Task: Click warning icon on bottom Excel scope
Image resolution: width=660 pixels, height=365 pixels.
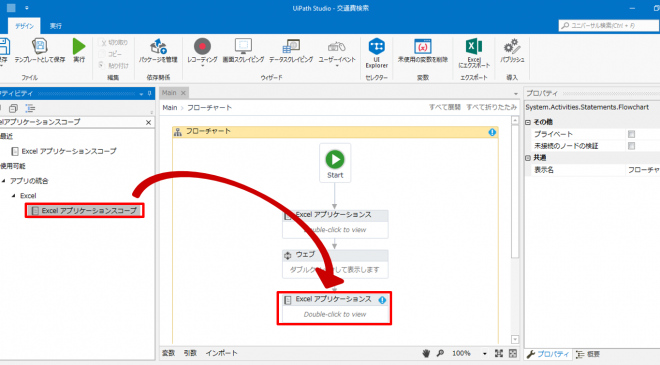Action: [382, 300]
